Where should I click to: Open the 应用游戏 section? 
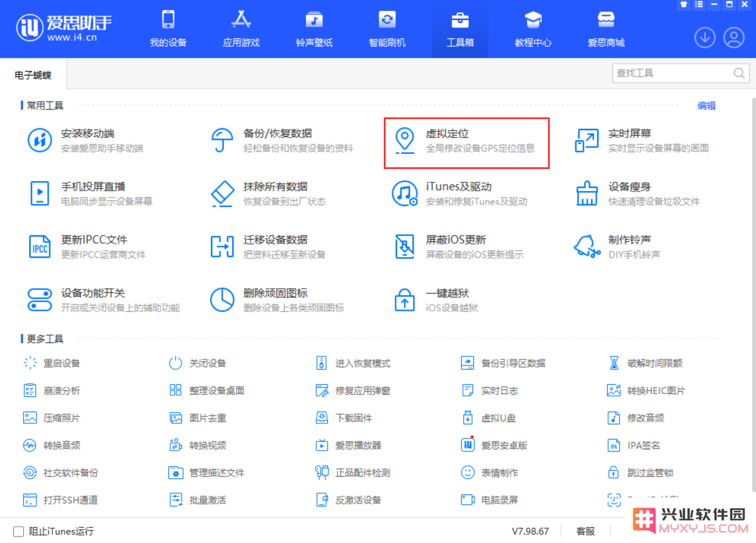pos(241,29)
